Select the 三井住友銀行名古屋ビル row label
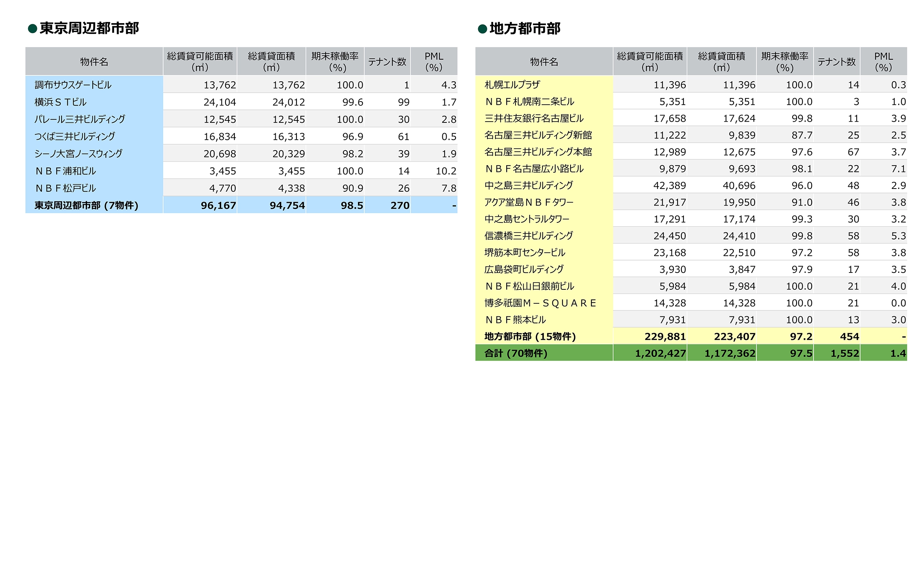The image size is (924, 575). click(534, 118)
